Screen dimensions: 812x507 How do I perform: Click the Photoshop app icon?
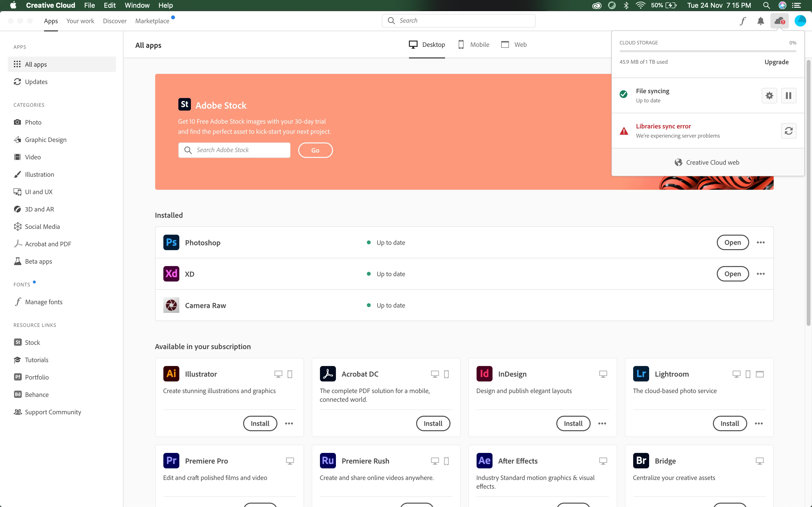click(171, 242)
